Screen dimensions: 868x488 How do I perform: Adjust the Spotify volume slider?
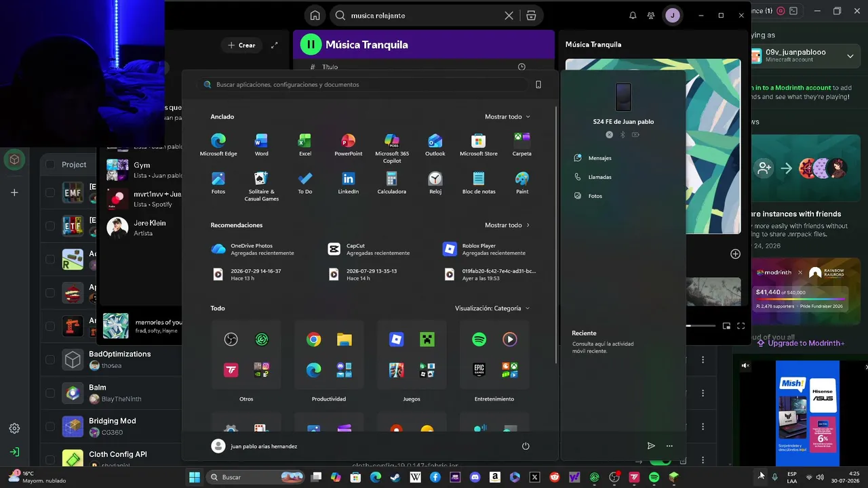700,326
